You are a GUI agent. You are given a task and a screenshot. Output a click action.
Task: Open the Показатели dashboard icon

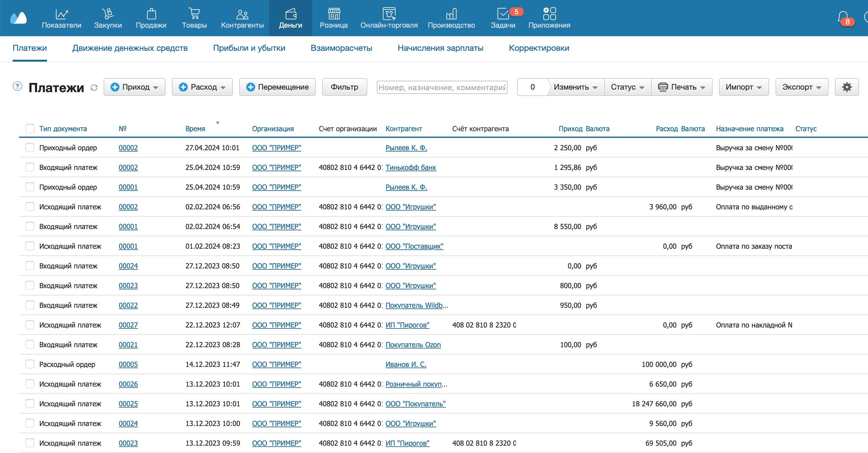coord(62,14)
